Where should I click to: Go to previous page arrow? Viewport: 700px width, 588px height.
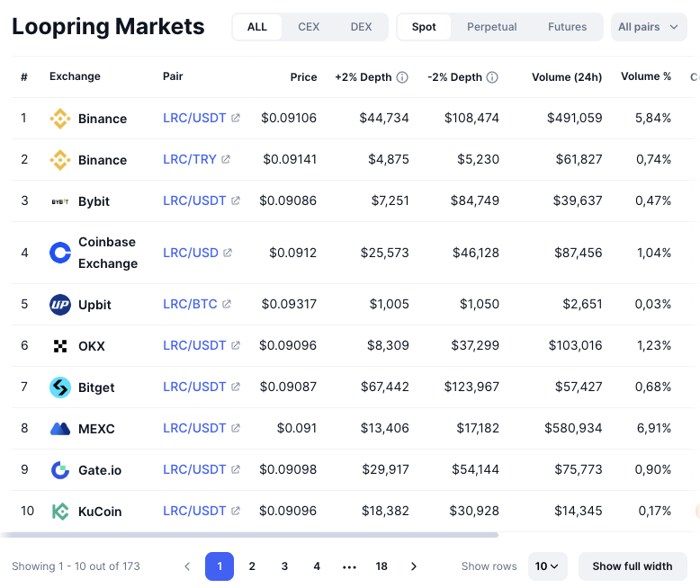[x=187, y=566]
